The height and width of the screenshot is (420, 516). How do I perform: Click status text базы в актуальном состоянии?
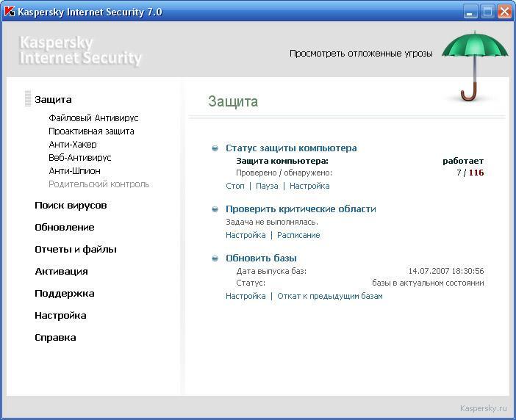click(x=428, y=283)
